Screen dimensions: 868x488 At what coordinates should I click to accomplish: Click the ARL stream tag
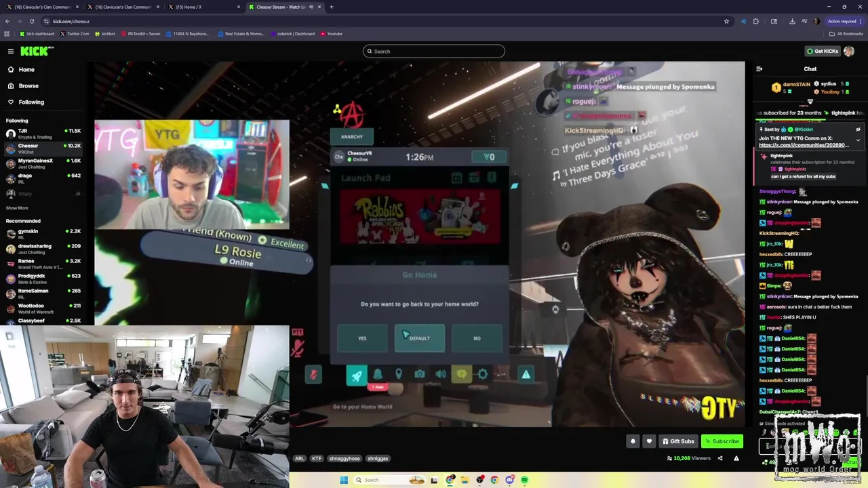pos(299,459)
